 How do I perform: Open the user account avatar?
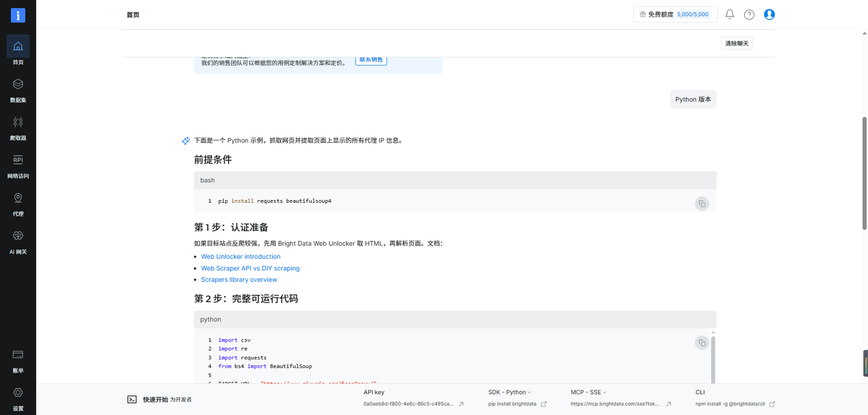pyautogui.click(x=769, y=14)
